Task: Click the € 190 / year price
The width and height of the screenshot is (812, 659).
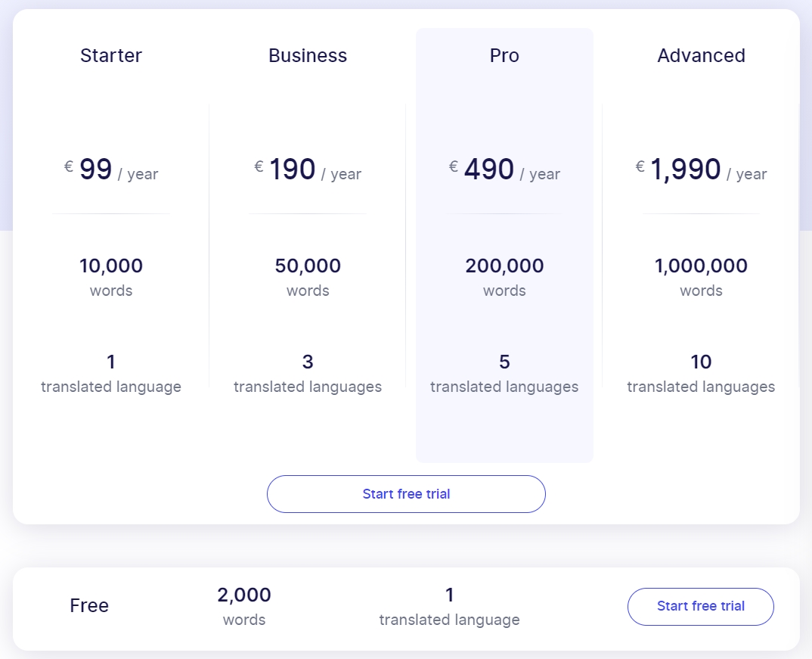Action: [308, 169]
